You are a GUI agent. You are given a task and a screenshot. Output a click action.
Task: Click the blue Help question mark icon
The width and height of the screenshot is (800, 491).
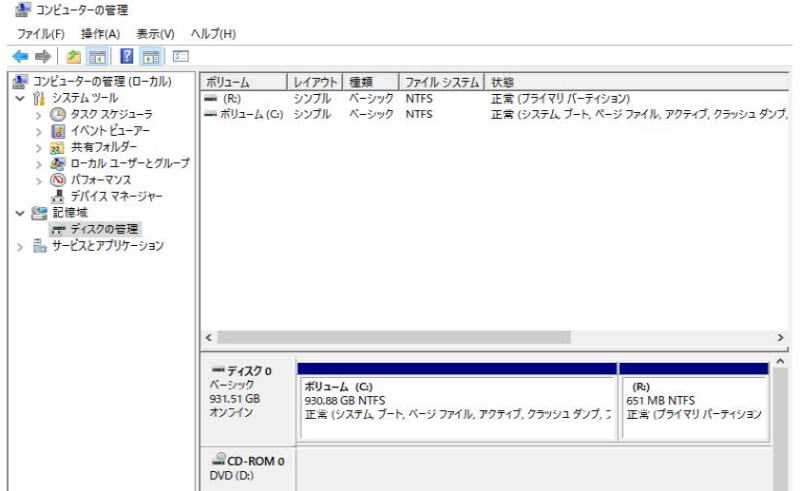click(x=128, y=57)
